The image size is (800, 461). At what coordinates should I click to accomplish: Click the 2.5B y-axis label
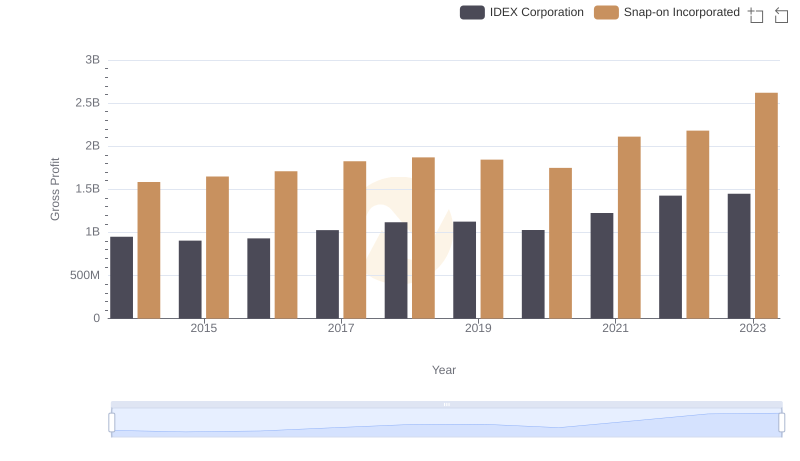click(x=88, y=103)
